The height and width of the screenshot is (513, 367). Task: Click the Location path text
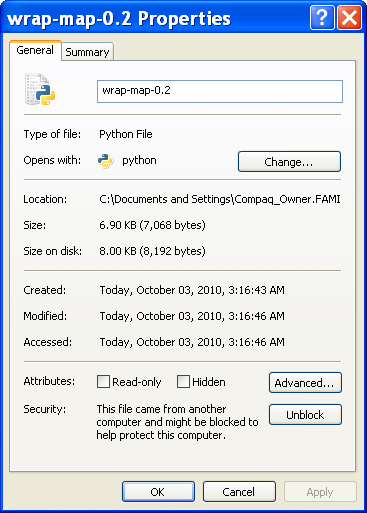(220, 199)
